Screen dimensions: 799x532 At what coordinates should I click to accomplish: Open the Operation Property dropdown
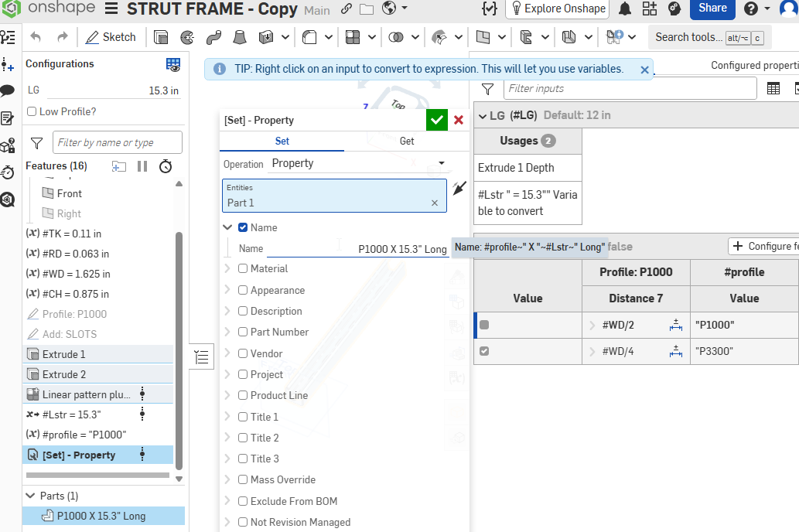[x=357, y=164]
